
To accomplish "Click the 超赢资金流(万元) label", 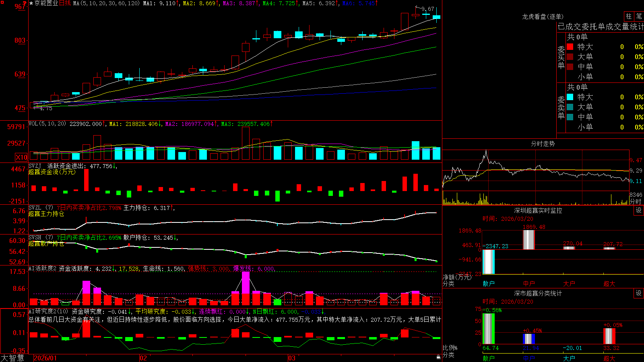I will coord(52,172).
